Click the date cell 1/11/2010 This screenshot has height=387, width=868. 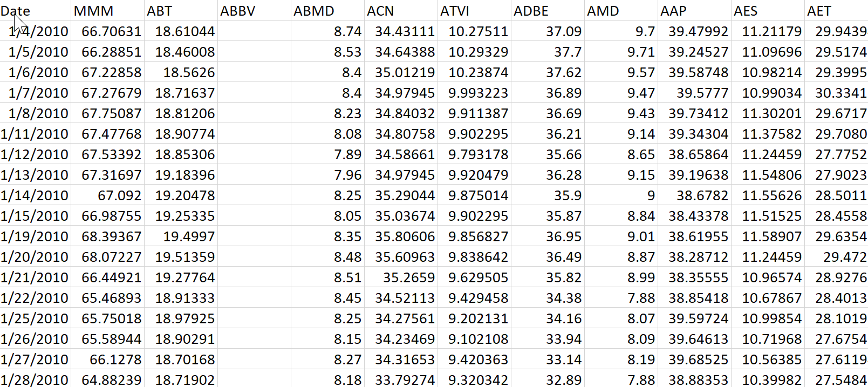36,134
